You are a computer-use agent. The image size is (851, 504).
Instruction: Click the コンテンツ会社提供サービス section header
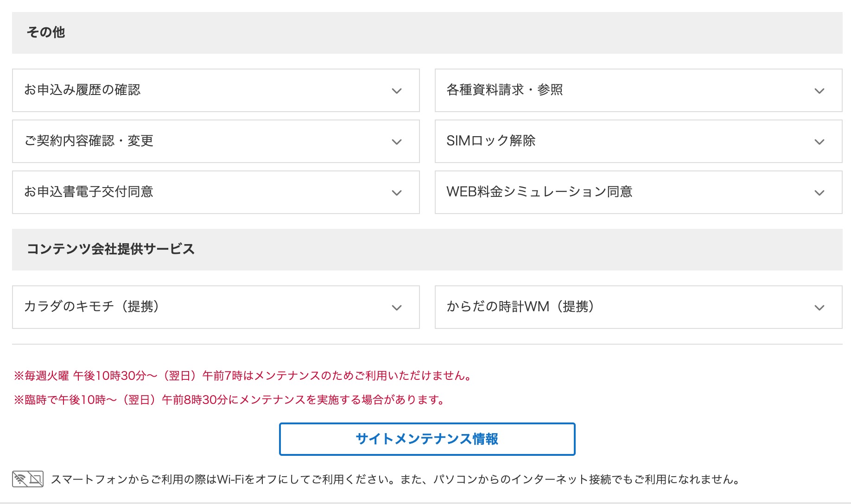pyautogui.click(x=110, y=249)
